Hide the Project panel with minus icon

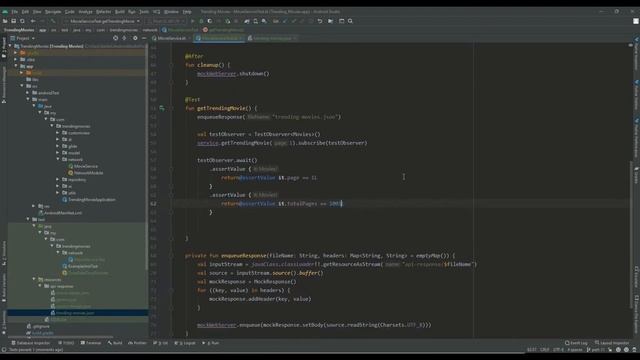[x=144, y=38]
